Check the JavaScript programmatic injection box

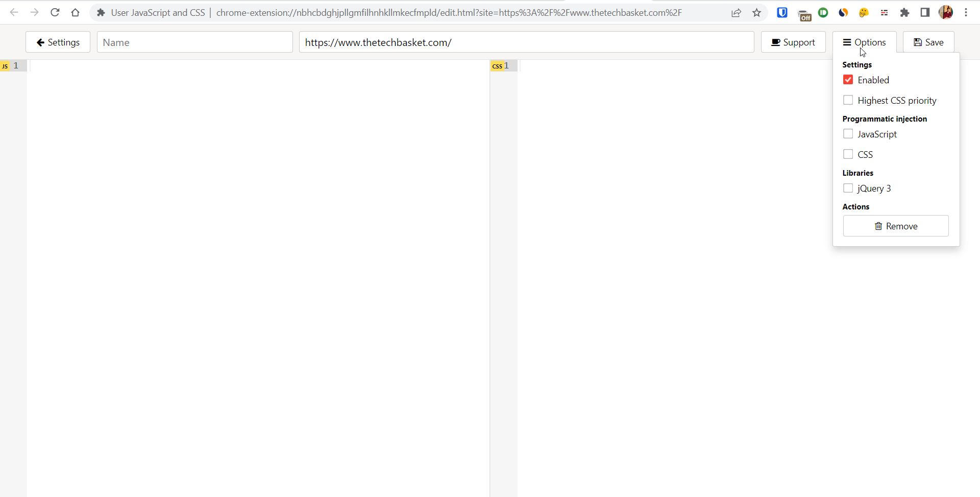pos(848,134)
